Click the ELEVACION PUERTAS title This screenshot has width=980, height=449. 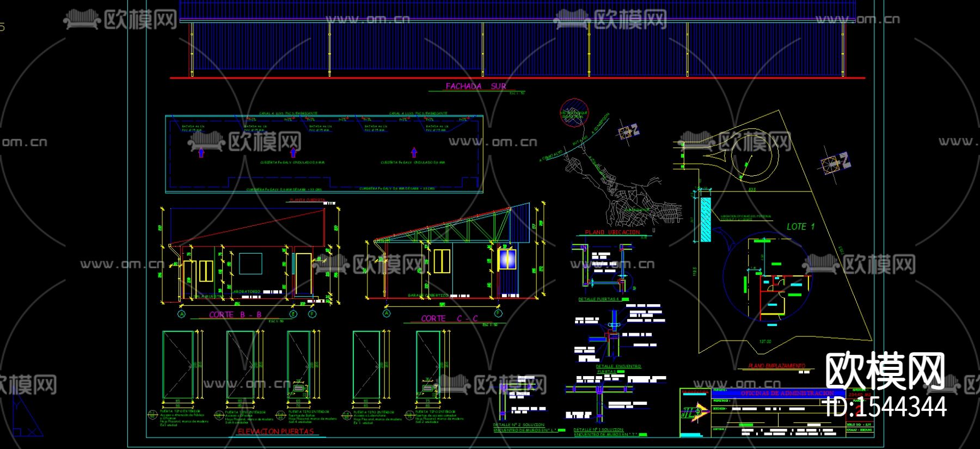[275, 432]
